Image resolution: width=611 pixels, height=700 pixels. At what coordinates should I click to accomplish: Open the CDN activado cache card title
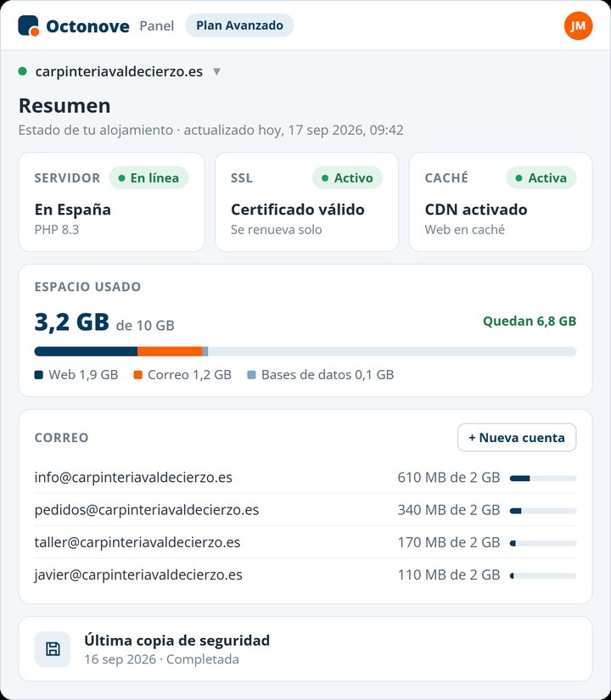(476, 210)
